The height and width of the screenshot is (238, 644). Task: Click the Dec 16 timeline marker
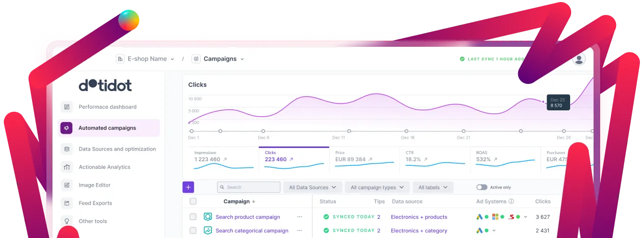[407, 131]
